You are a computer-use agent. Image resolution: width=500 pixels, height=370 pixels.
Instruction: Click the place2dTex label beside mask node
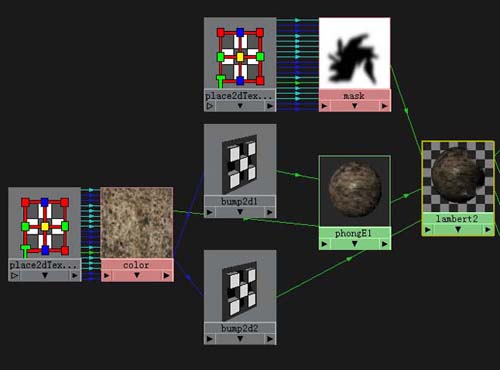(238, 96)
